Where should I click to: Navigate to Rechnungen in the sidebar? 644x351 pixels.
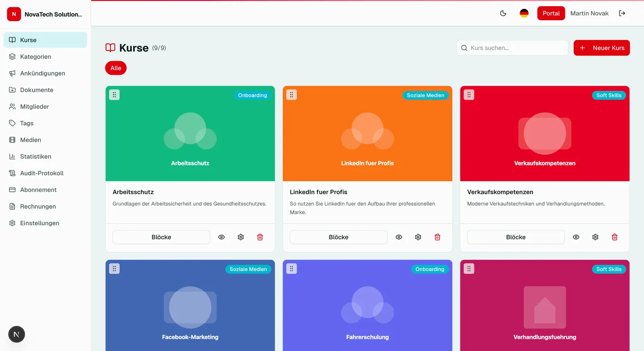click(x=38, y=206)
